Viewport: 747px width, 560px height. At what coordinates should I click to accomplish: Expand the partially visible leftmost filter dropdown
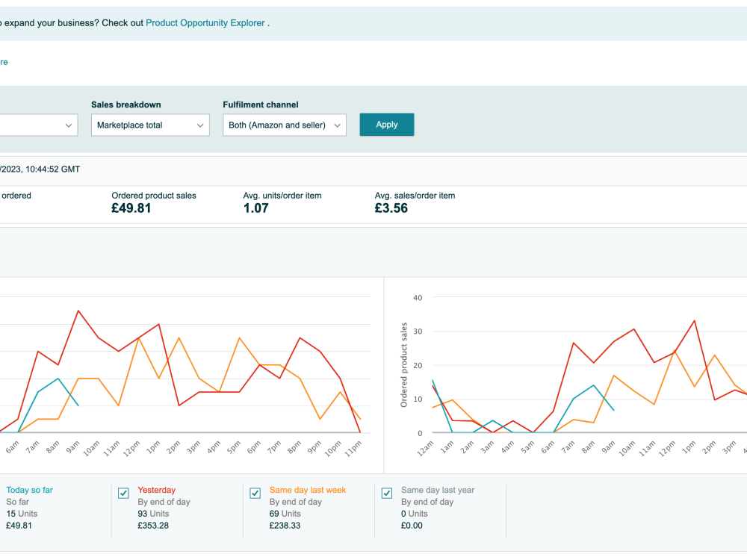(38, 125)
